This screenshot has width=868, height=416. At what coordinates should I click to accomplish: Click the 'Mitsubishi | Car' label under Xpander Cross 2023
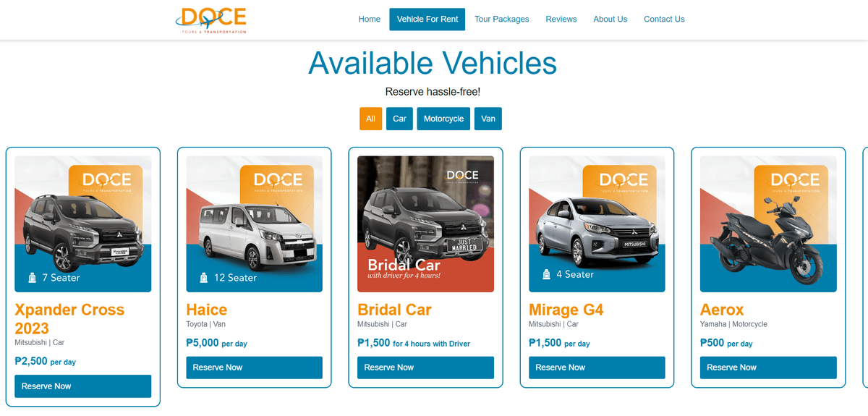(39, 342)
